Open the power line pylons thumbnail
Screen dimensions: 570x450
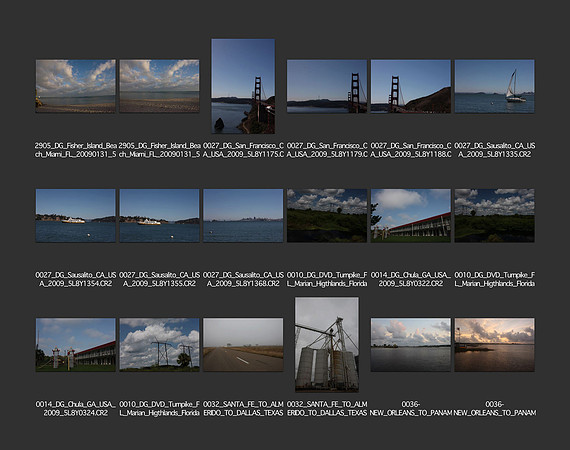pos(159,345)
